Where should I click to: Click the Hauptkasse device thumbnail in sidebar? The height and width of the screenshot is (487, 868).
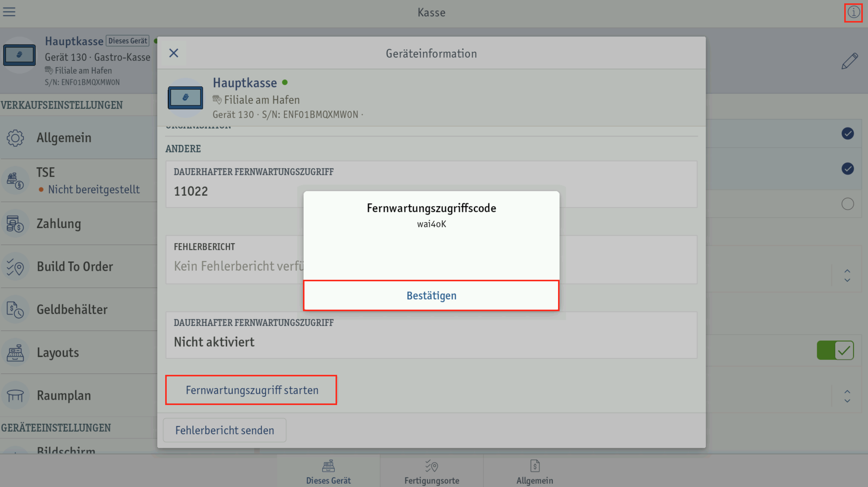pyautogui.click(x=19, y=55)
